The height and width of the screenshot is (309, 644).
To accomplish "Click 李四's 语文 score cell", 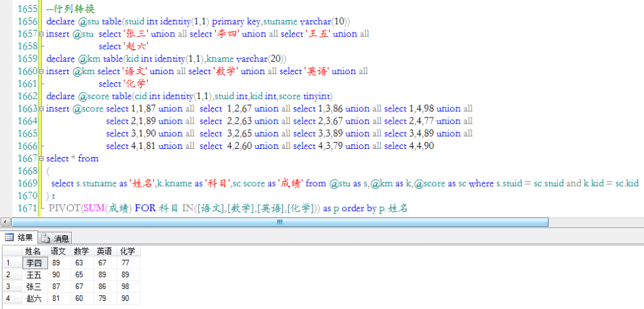I will pyautogui.click(x=60, y=263).
